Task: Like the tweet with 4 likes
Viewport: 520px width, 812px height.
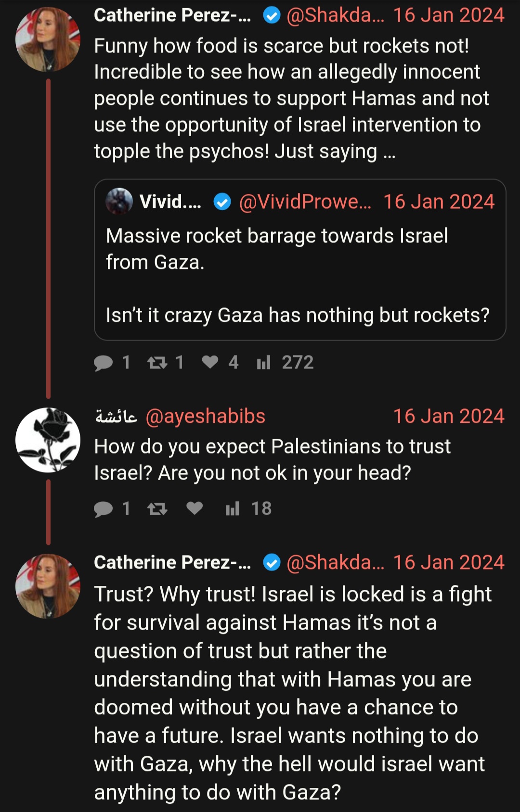Action: click(x=210, y=362)
